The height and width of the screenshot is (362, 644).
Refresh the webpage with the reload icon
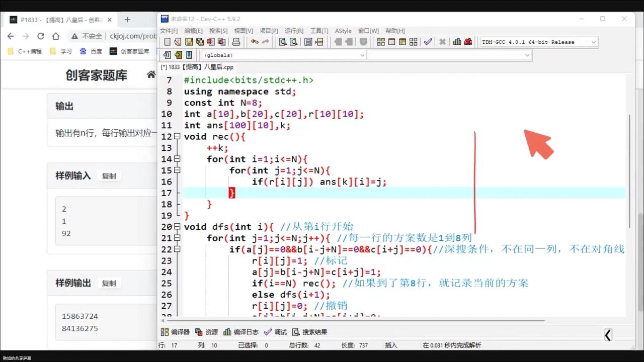point(40,37)
